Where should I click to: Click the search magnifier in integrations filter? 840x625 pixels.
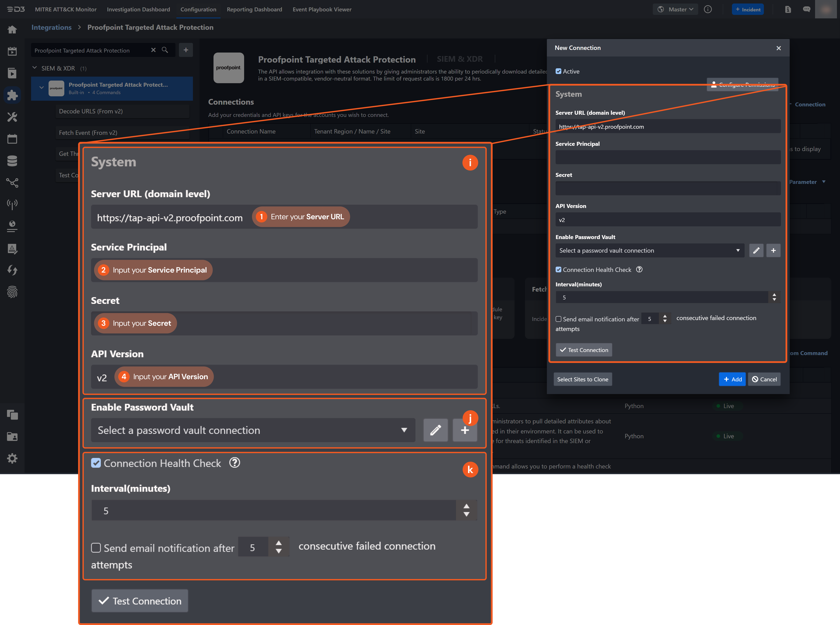point(165,50)
